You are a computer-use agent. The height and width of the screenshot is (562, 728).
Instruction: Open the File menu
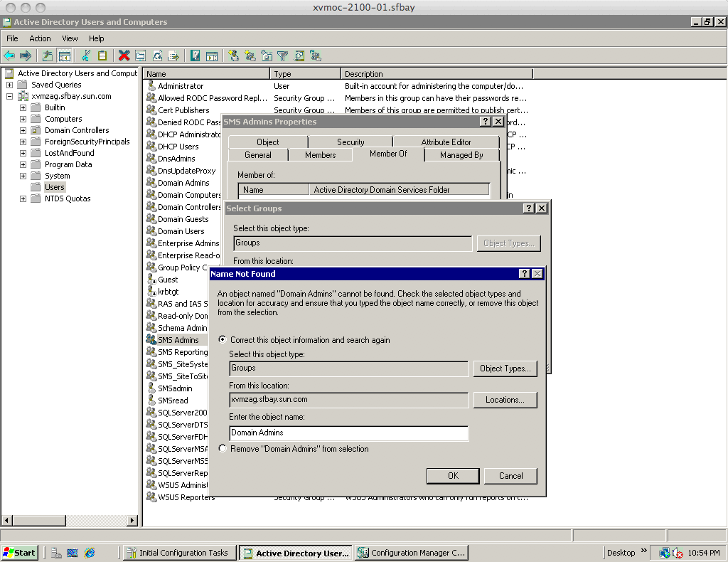coord(12,38)
